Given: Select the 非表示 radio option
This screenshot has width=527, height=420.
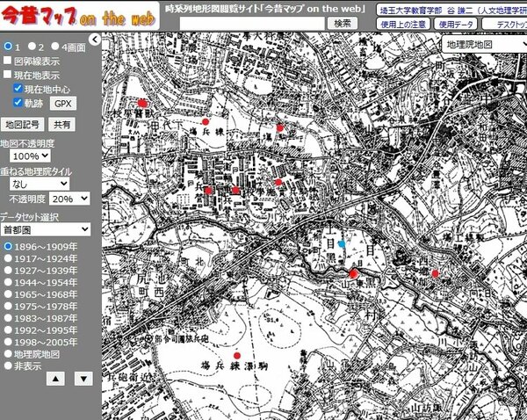Looking at the screenshot, I should click(8, 366).
